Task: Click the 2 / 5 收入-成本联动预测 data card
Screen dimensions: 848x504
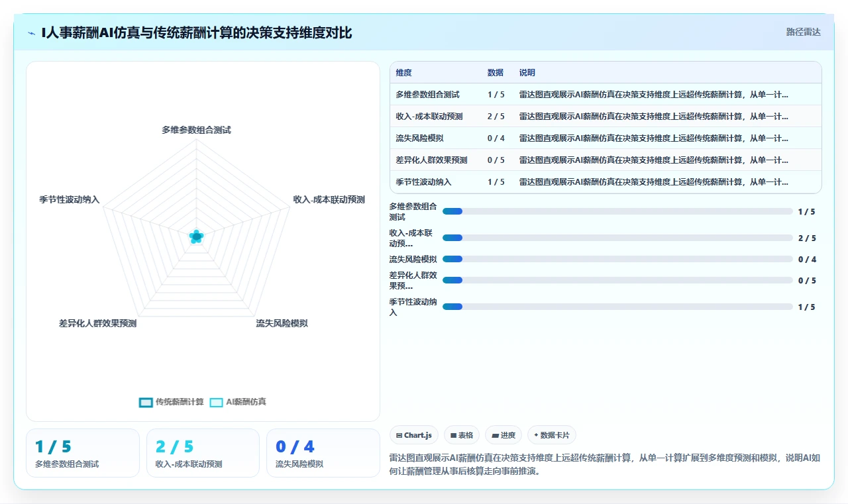Action: pos(203,453)
